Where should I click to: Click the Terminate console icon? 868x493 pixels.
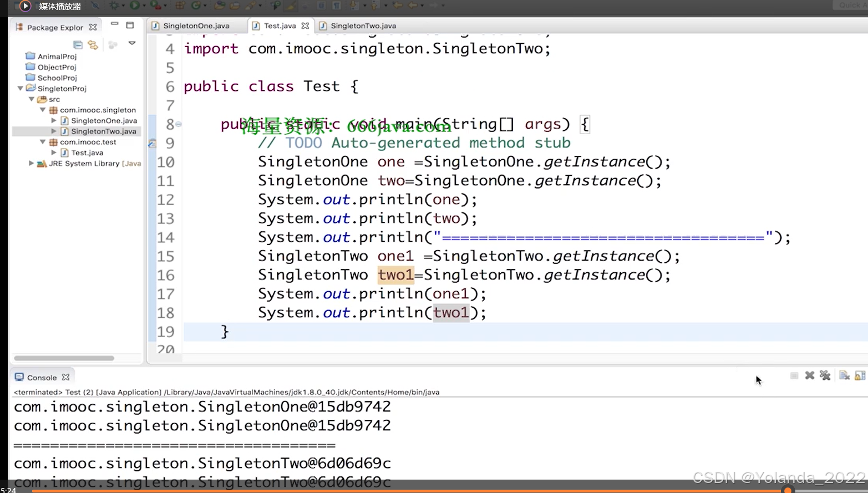point(794,376)
